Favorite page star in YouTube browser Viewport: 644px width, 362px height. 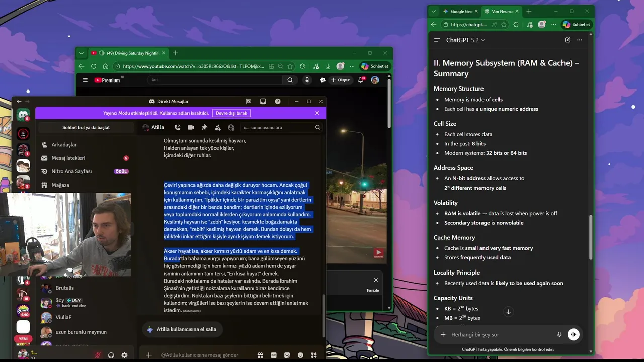[x=290, y=66]
